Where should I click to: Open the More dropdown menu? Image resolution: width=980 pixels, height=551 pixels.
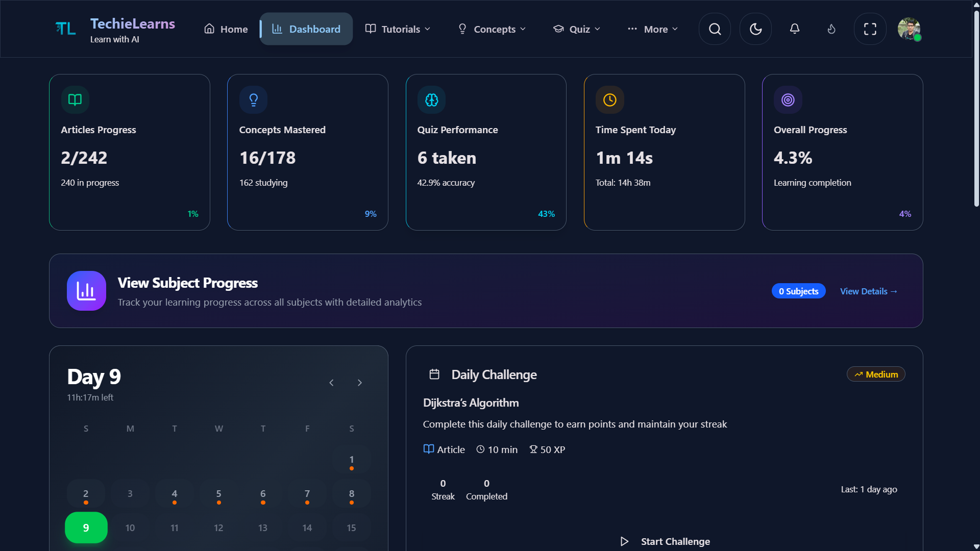(x=652, y=29)
